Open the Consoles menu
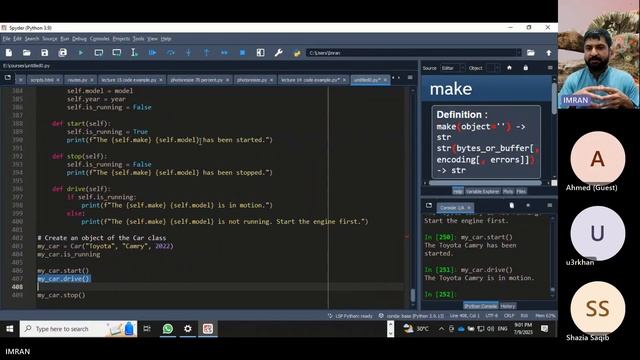This screenshot has width=640, height=360. coord(100,39)
